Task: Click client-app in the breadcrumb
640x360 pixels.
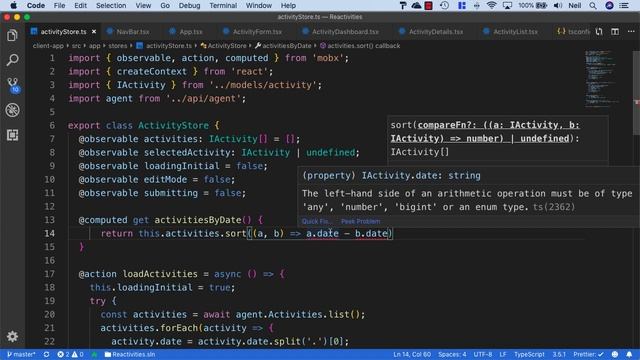Action: 48,46
